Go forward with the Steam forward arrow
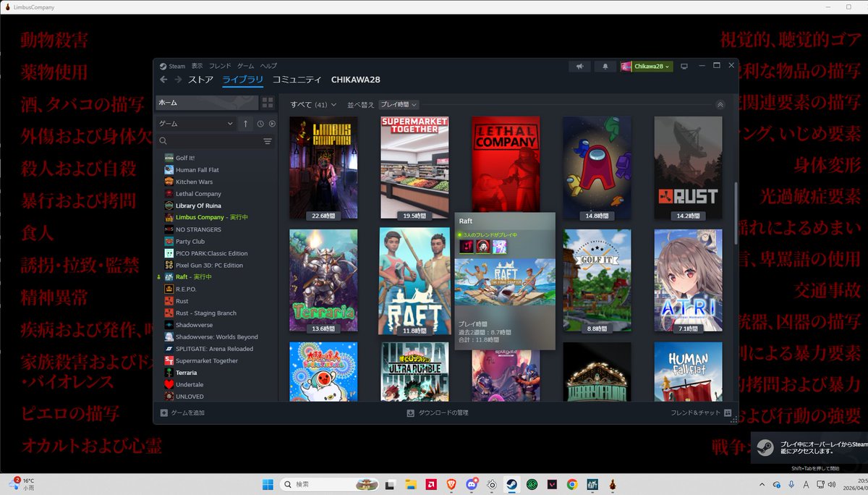This screenshot has height=495, width=868. point(177,80)
